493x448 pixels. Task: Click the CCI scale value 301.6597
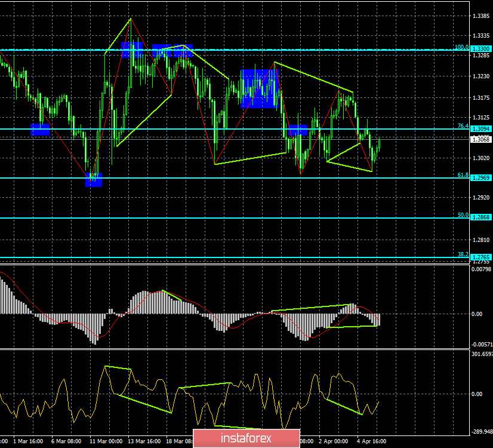click(482, 354)
